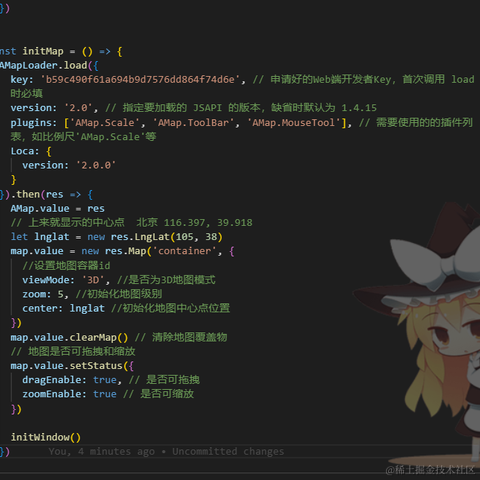Click the comment with 116.397, 39.918

point(132,223)
